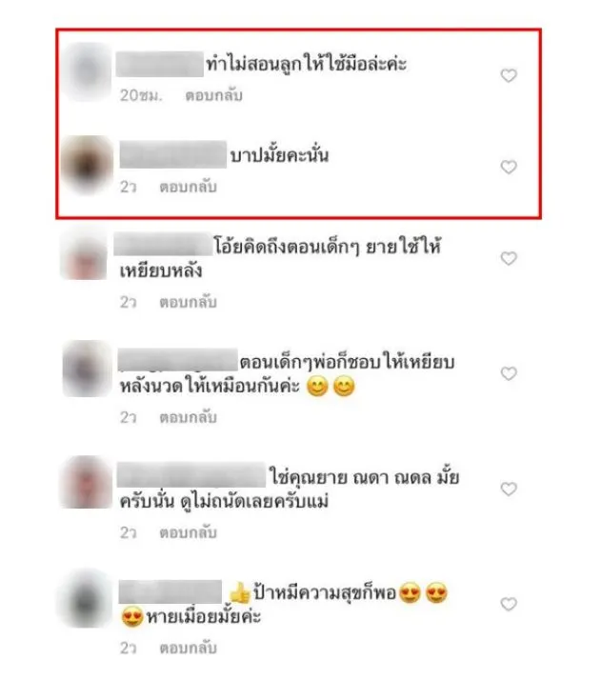601x700 pixels.
Task: Open blurred username before 'บาปมั้ยคะนั่น'
Action: coord(173,154)
